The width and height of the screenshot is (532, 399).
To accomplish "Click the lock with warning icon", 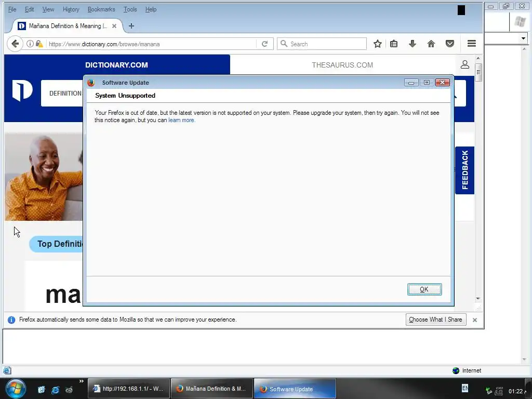I will 39,44.
